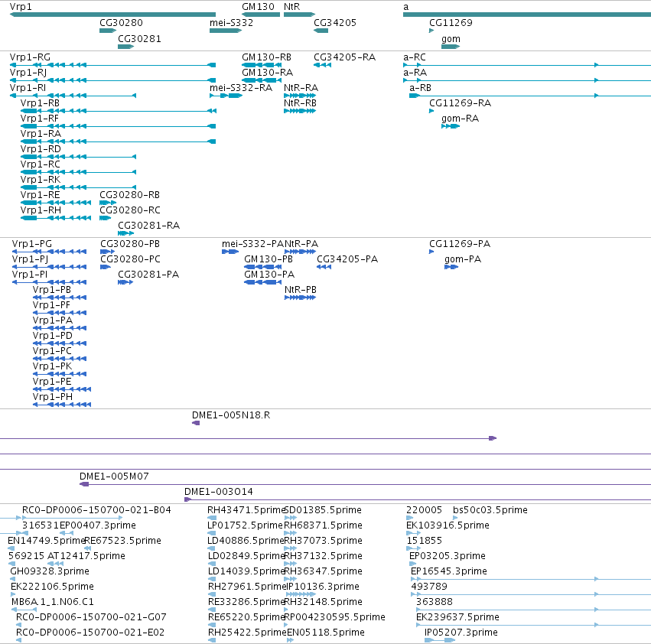
Task: Select mei-S332-RA transcript
Action: [226, 96]
